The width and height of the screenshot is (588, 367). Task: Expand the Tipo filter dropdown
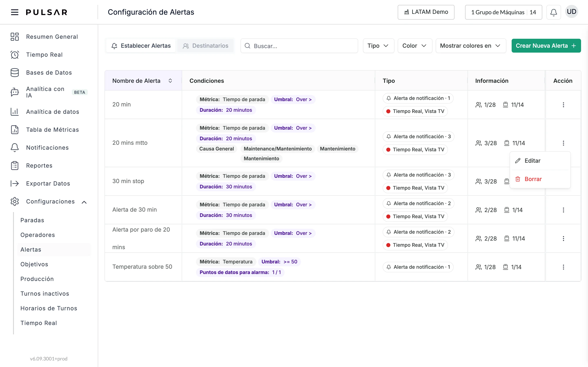(378, 46)
